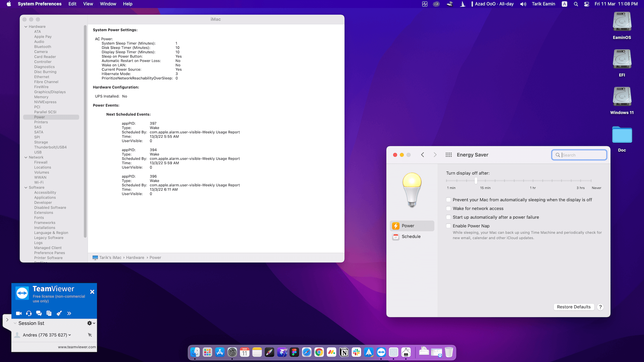Screen dimensions: 644x362
Task: Open Control Center in menu bar
Action: click(587, 4)
